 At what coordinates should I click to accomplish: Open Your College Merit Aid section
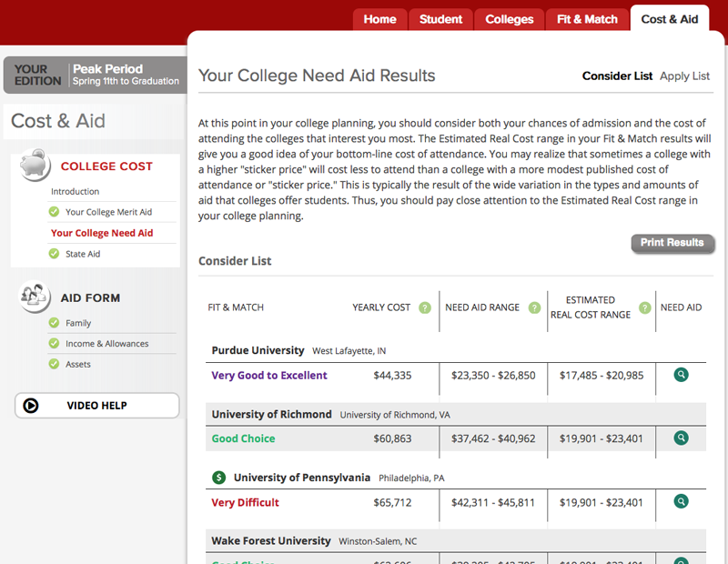(x=108, y=212)
